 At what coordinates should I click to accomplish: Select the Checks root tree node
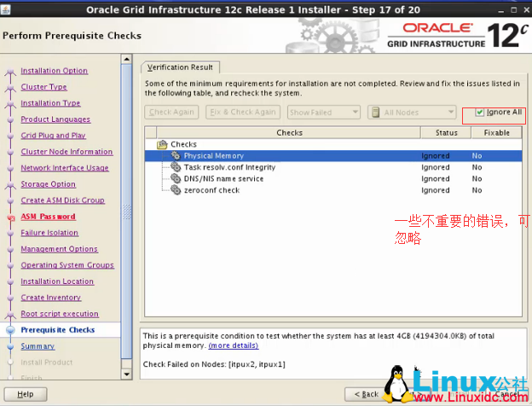tap(183, 144)
